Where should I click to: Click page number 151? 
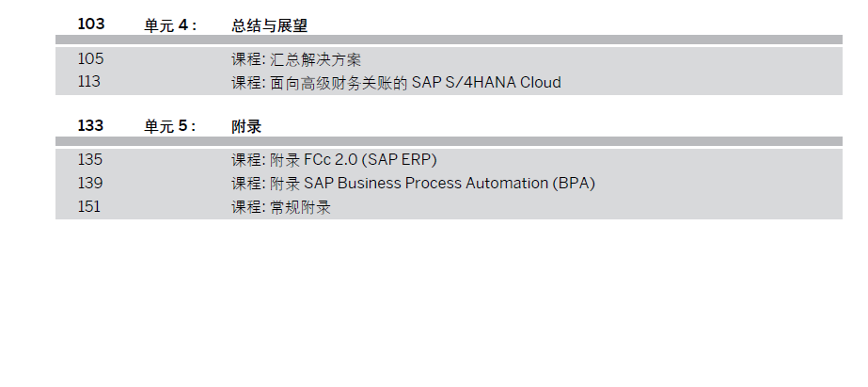tap(89, 206)
